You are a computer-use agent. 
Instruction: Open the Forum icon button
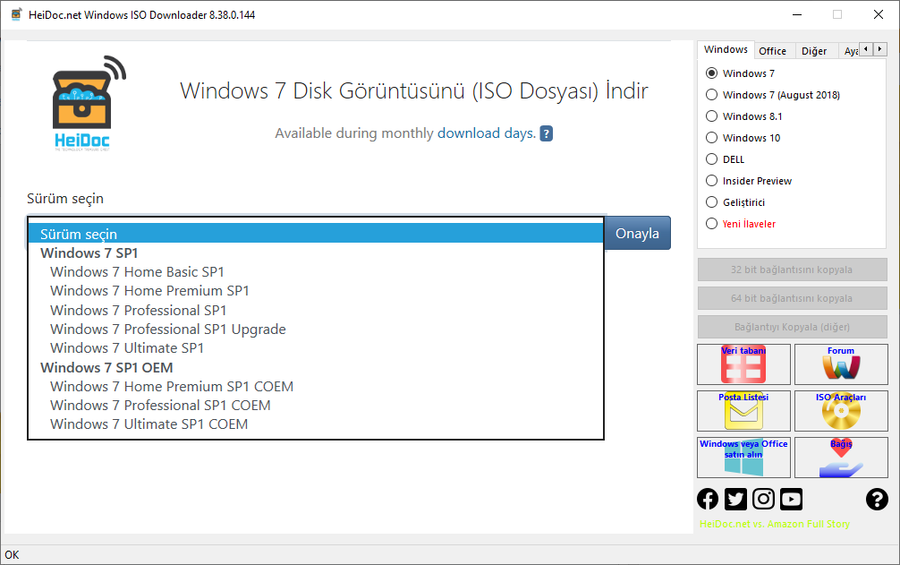pos(841,365)
